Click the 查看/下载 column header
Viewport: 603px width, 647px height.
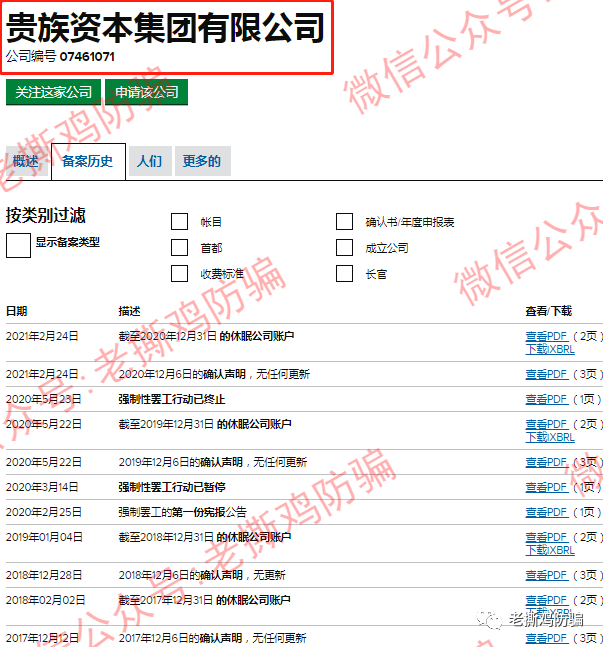[x=549, y=311]
